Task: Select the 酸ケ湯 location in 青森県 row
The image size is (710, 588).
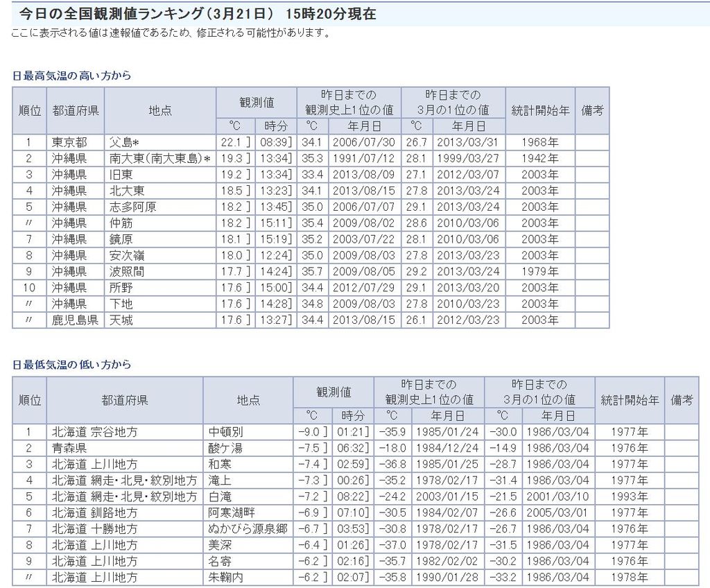Action: (x=225, y=448)
